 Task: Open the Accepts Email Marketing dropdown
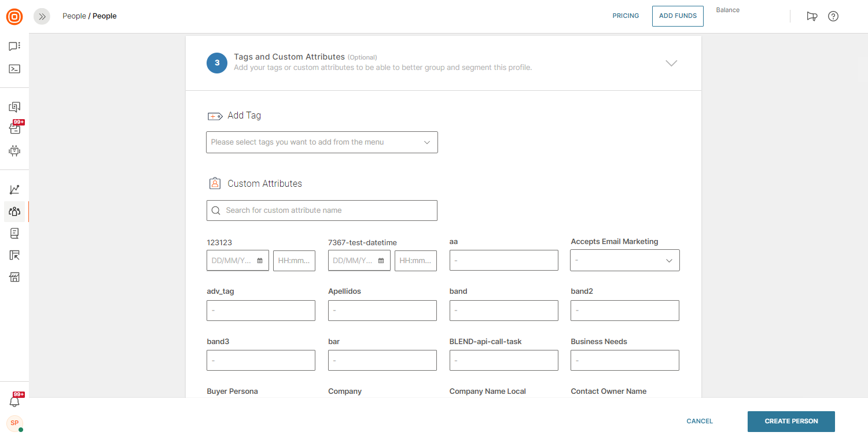(x=624, y=260)
